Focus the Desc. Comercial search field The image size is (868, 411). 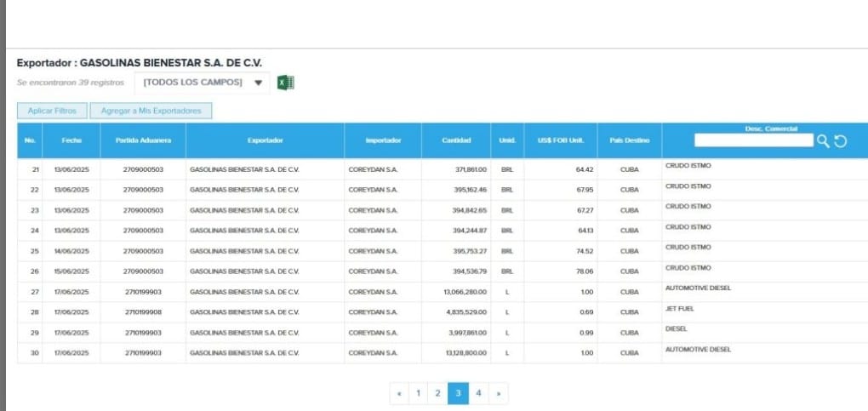pyautogui.click(x=753, y=141)
